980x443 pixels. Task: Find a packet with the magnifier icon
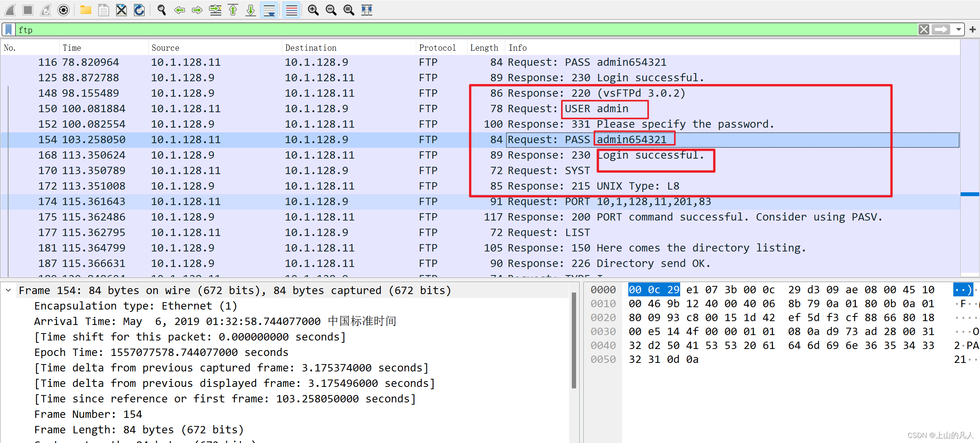pos(161,10)
